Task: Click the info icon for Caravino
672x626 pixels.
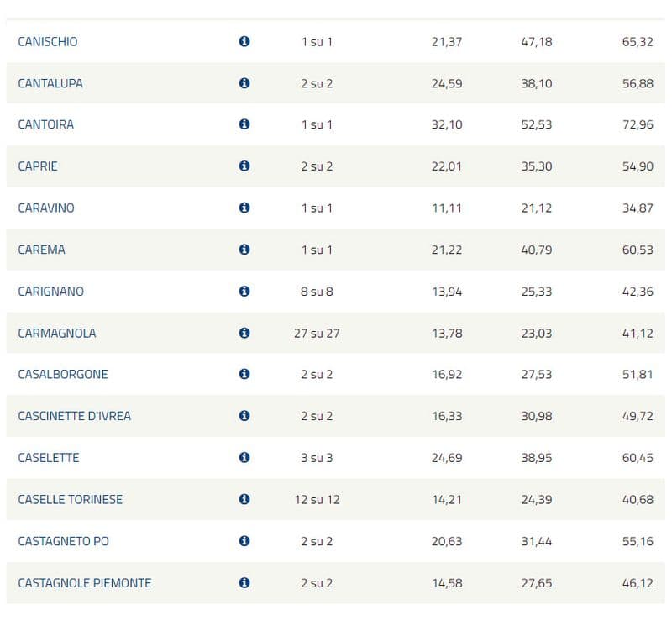Action: (x=244, y=208)
